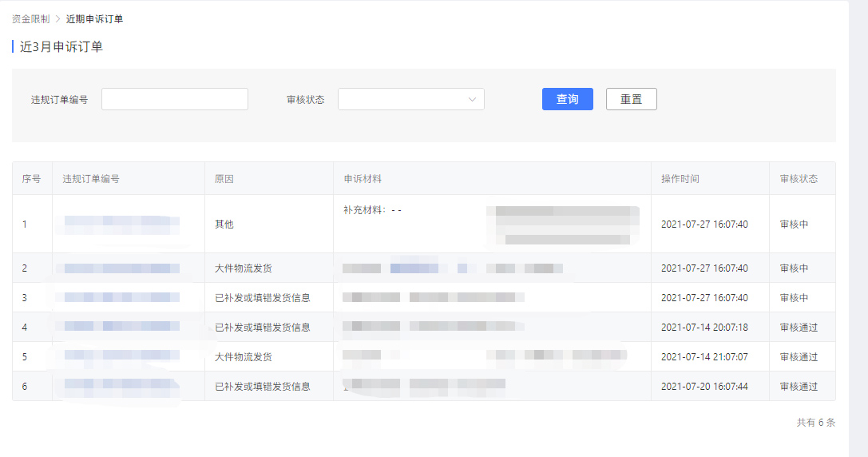Click the 重置 reset button
The image size is (868, 457).
631,99
